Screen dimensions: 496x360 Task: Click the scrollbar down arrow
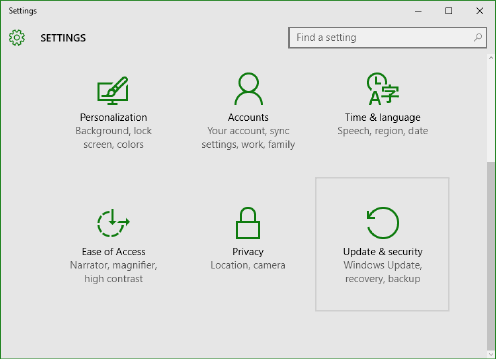pyautogui.click(x=491, y=353)
